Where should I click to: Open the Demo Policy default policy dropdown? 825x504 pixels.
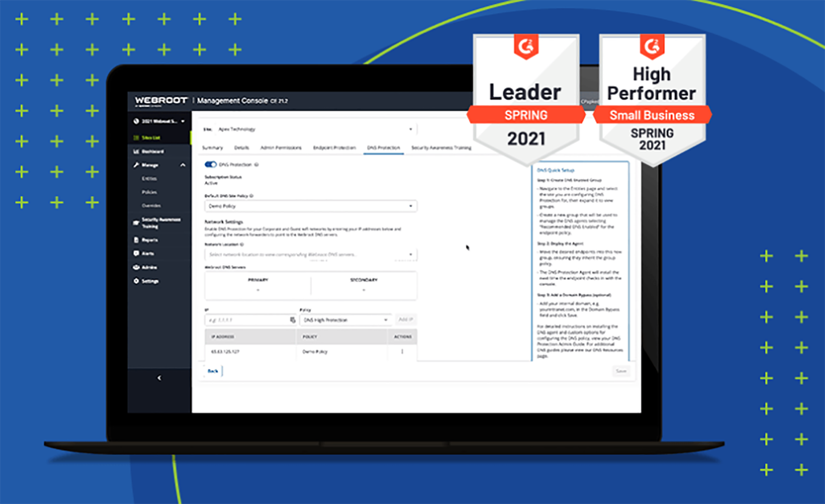coord(311,206)
